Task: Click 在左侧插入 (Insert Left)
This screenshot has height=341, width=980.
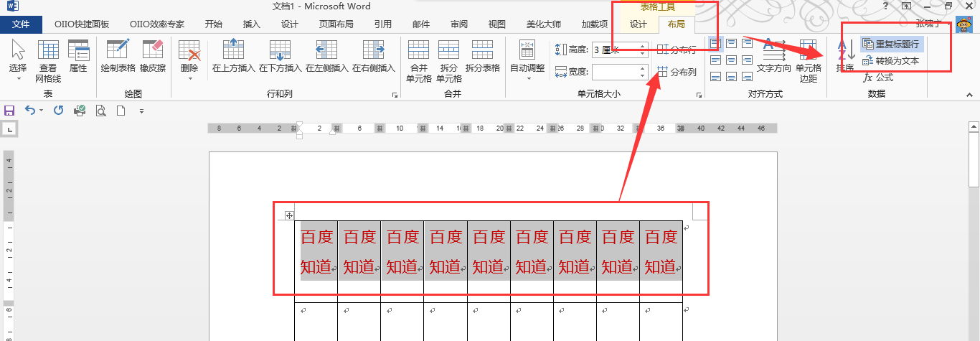Action: click(327, 56)
